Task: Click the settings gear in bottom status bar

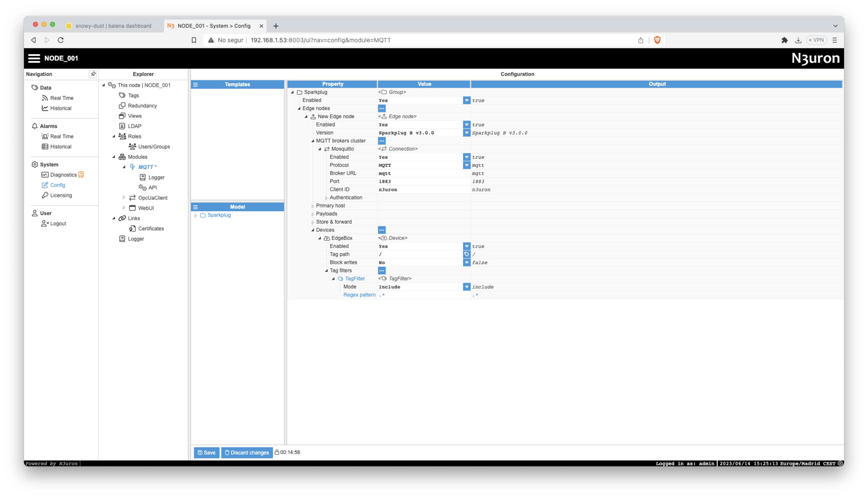Action: click(x=840, y=463)
